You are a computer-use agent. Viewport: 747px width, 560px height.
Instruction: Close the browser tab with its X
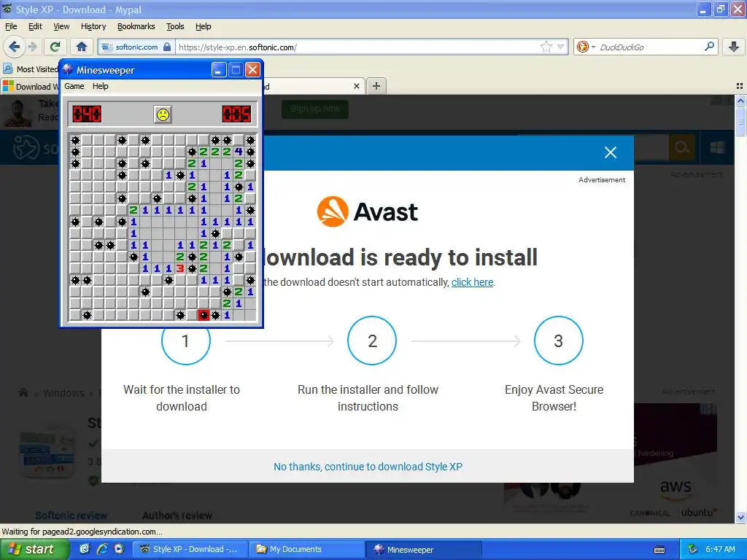coord(356,86)
